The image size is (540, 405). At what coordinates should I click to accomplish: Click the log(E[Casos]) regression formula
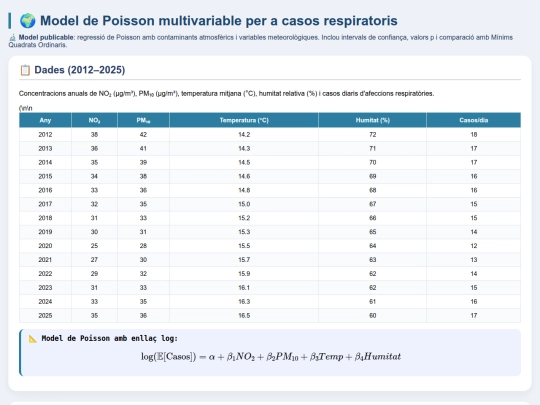tap(271, 356)
